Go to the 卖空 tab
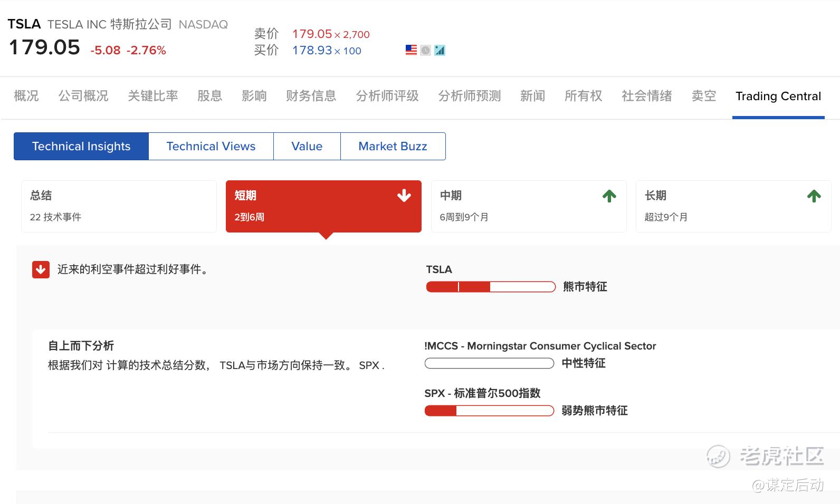The image size is (840, 504). (x=704, y=96)
